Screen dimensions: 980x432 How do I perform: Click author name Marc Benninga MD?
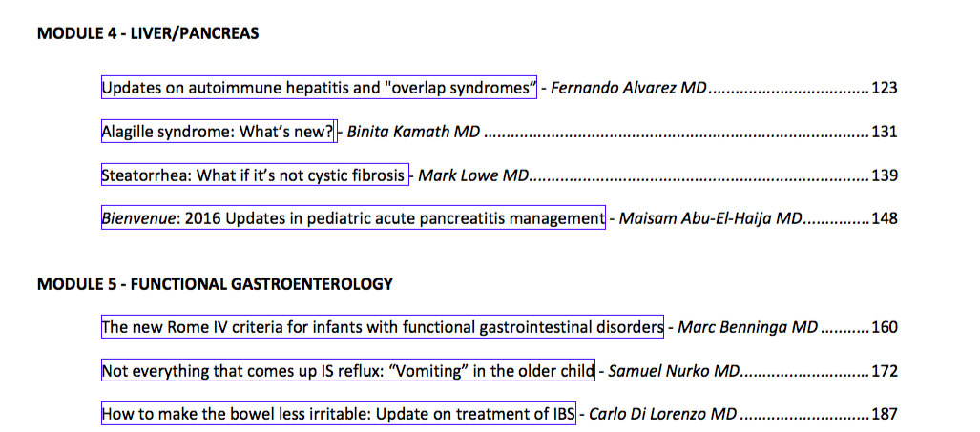[747, 327]
